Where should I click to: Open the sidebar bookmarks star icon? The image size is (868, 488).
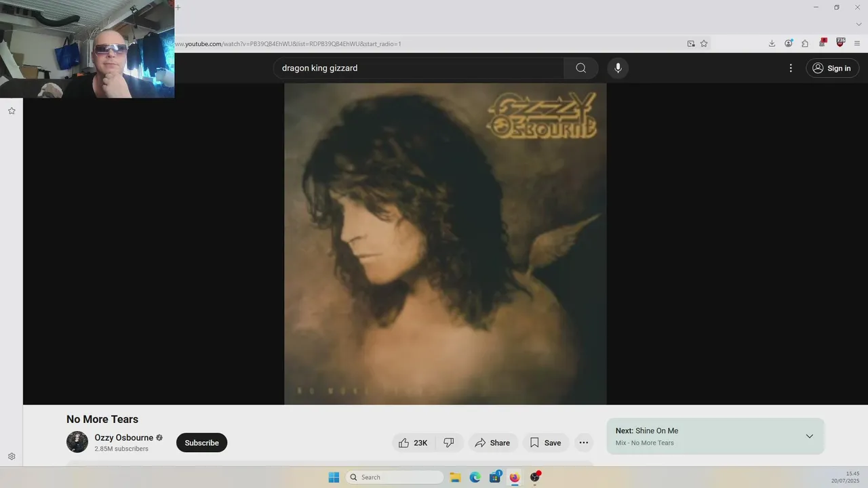[x=12, y=110]
